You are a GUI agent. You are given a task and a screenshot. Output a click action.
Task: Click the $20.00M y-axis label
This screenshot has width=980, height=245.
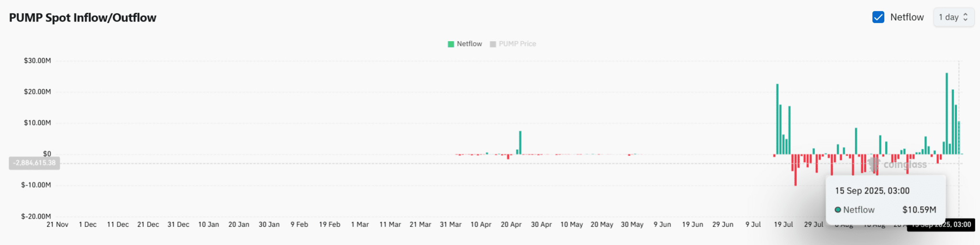[37, 92]
